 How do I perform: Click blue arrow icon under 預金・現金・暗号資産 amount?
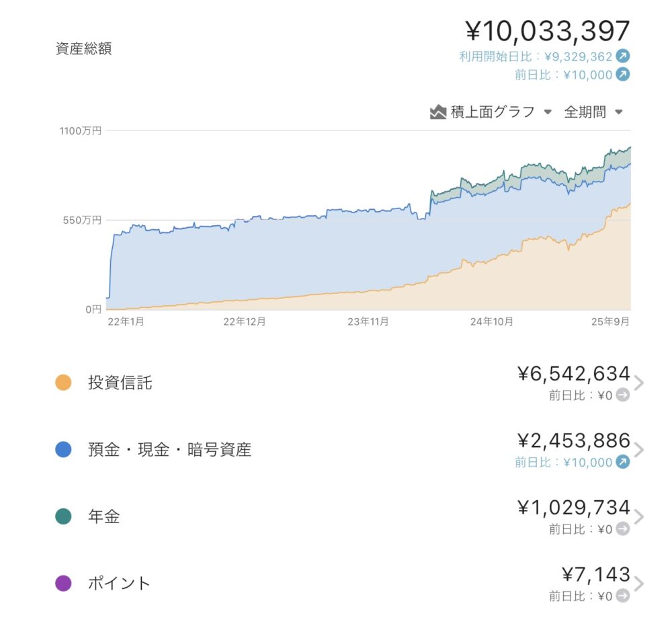pyautogui.click(x=623, y=462)
